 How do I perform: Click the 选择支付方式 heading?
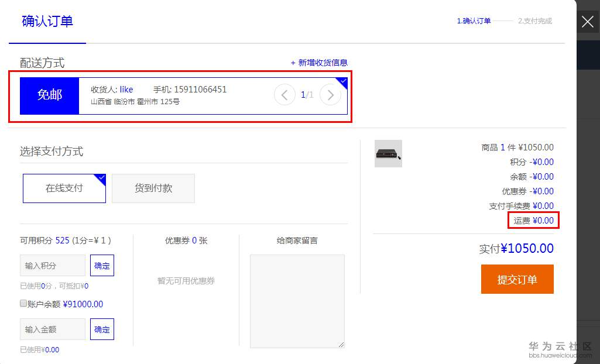(x=52, y=152)
